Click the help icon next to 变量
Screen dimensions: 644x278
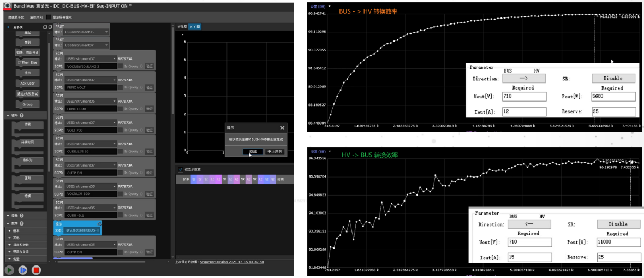[x=21, y=216]
